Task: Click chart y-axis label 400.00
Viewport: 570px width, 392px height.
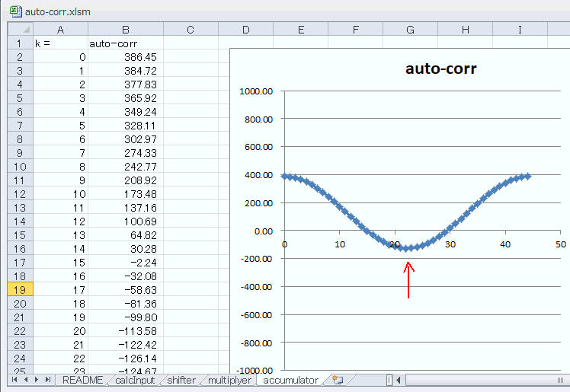Action: tap(258, 175)
